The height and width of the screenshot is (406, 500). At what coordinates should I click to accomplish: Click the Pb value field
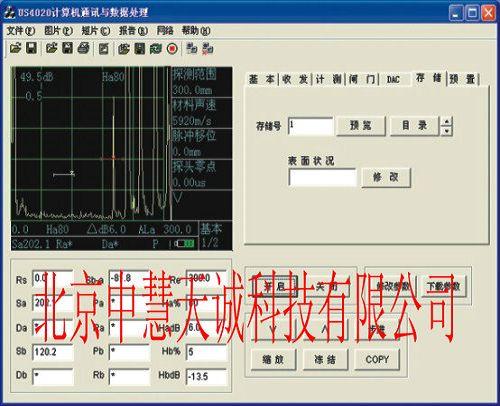pyautogui.click(x=129, y=352)
